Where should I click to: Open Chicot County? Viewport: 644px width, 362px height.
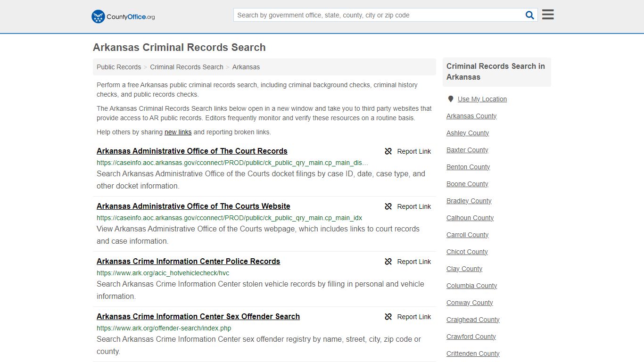point(467,252)
